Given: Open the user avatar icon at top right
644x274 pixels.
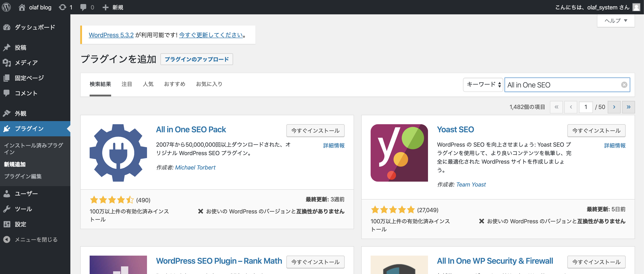Looking at the screenshot, I should click(x=636, y=7).
